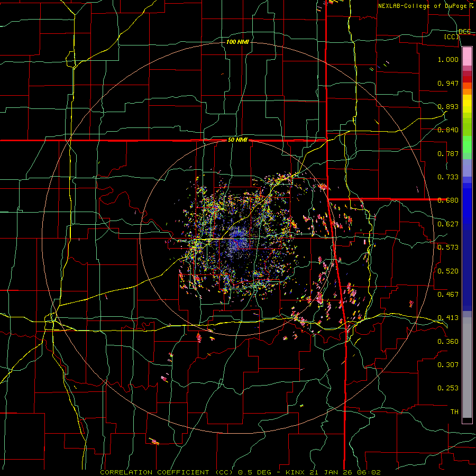Pick the gray segment of the color bar

point(467,368)
